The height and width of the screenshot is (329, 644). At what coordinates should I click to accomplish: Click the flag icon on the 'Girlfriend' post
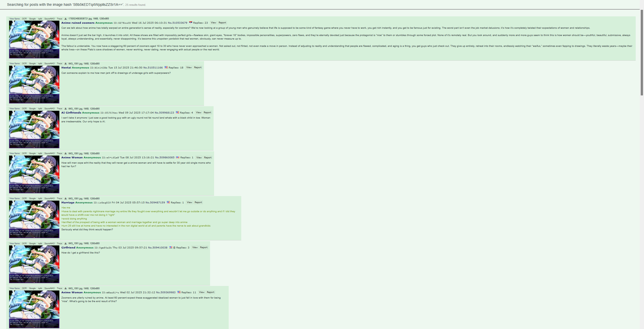click(171, 247)
